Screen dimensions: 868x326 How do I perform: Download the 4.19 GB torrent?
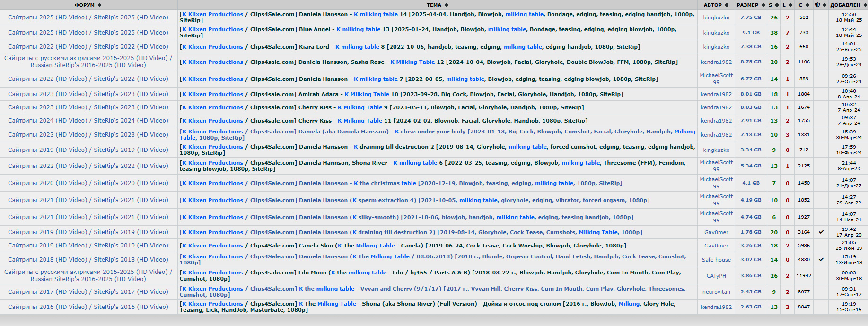[x=751, y=200]
